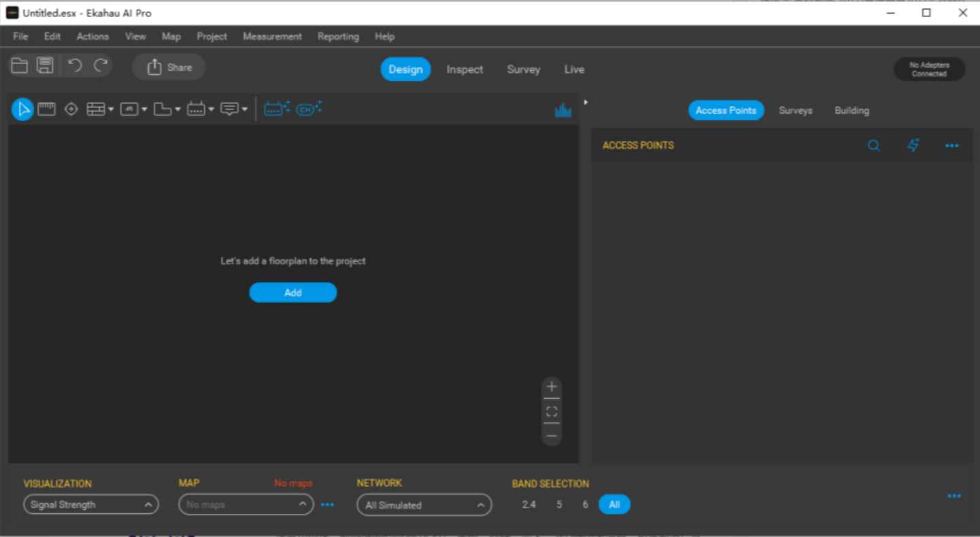This screenshot has width=980, height=537.
Task: Switch to the Surveys tab
Action: tap(795, 110)
